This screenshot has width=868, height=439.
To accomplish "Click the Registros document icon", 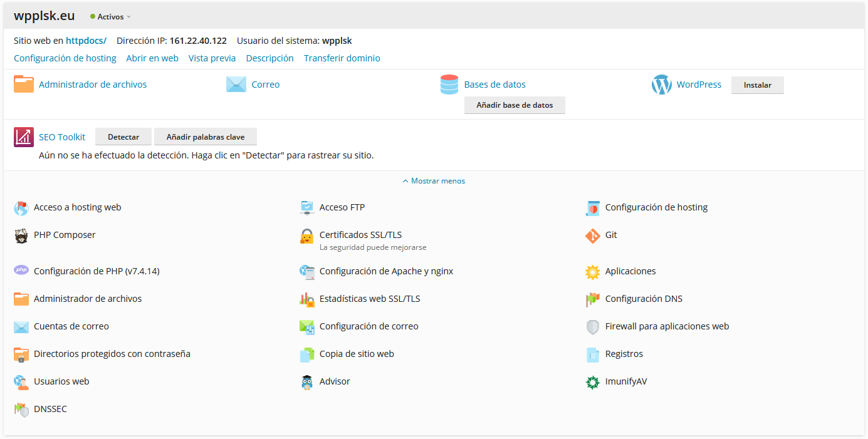I will point(593,354).
